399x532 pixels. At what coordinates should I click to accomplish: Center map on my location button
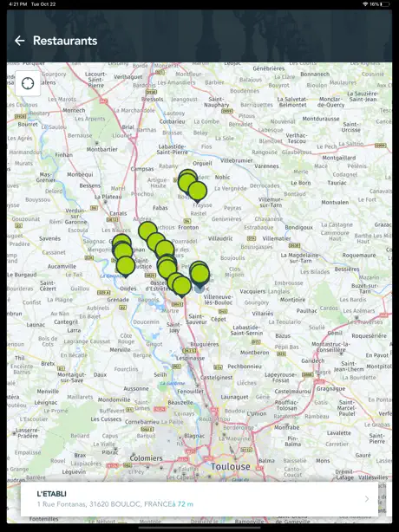28,83
